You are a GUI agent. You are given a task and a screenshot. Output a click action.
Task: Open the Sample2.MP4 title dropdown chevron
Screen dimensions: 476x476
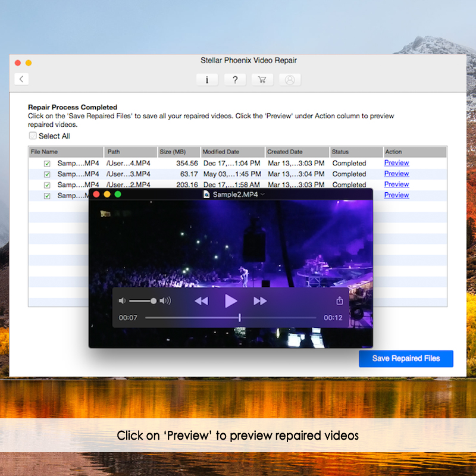click(262, 195)
